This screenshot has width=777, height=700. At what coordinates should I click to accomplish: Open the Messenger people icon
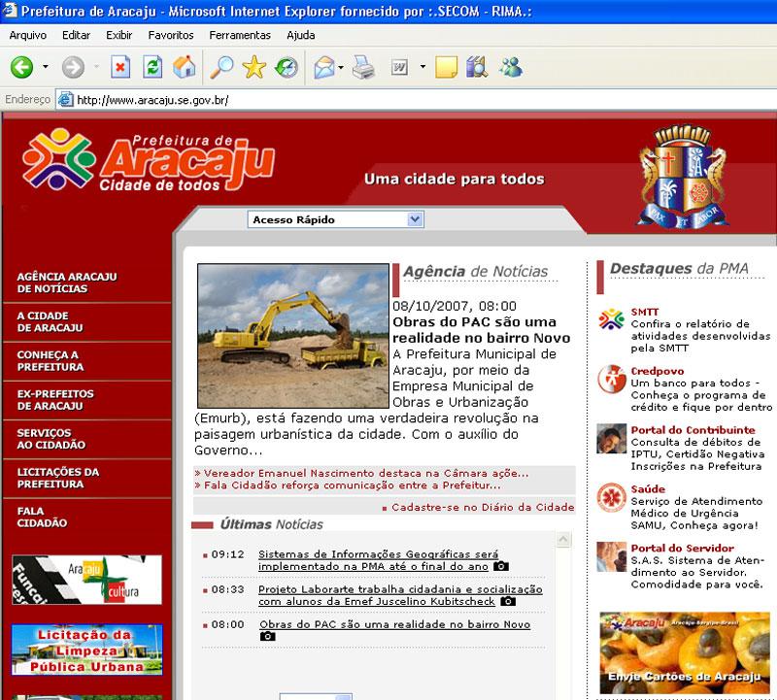tap(511, 67)
